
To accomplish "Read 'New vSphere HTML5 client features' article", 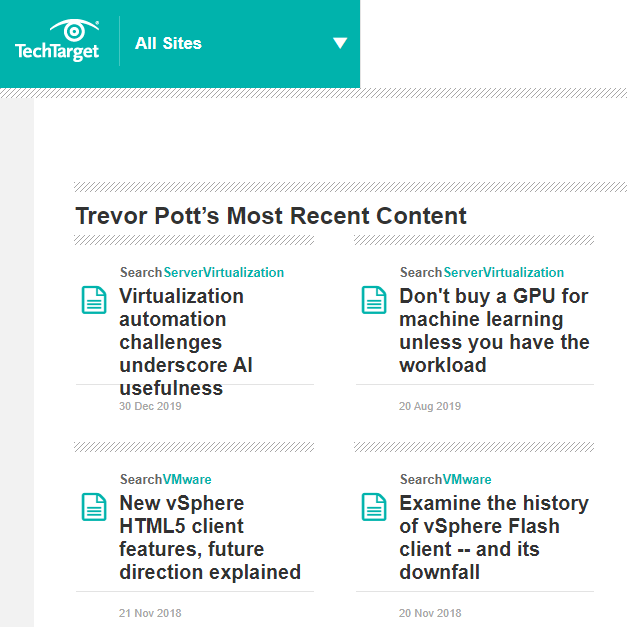I will click(x=210, y=537).
